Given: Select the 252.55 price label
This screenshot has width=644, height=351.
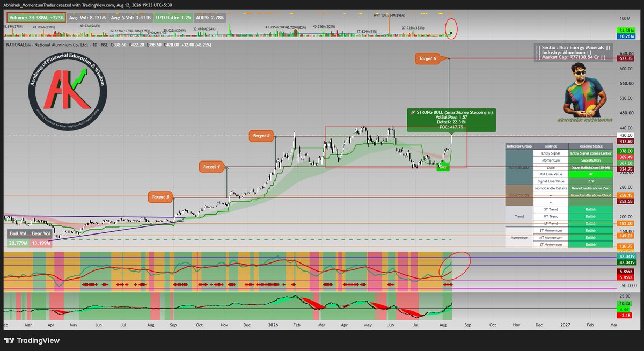Looking at the screenshot, I should point(626,201).
